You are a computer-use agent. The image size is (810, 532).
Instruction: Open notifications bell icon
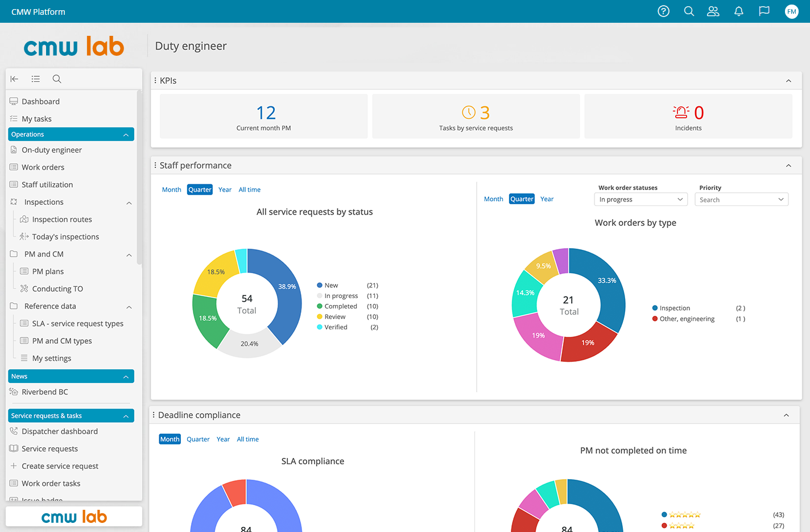point(739,11)
